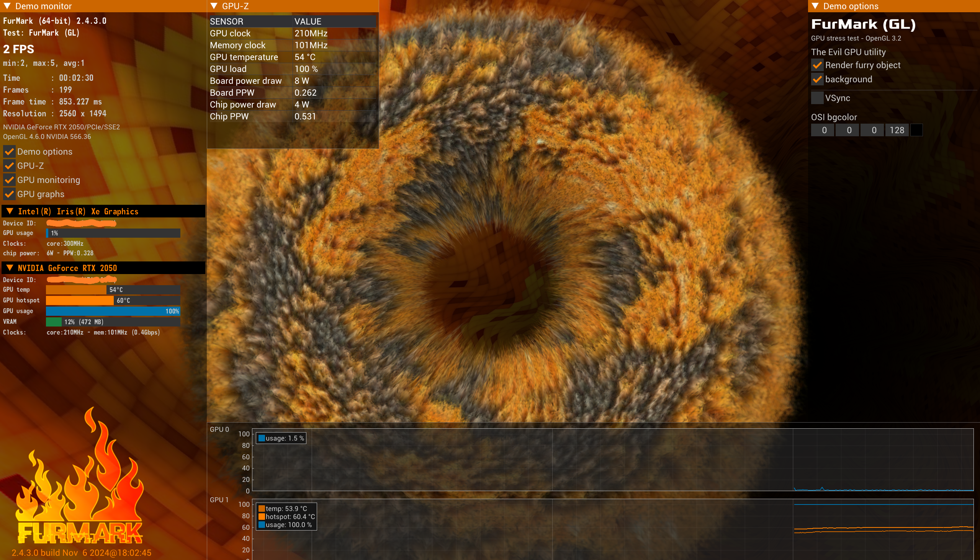The image size is (980, 560).
Task: Disable the GPU monitoring checkbox
Action: 9,180
